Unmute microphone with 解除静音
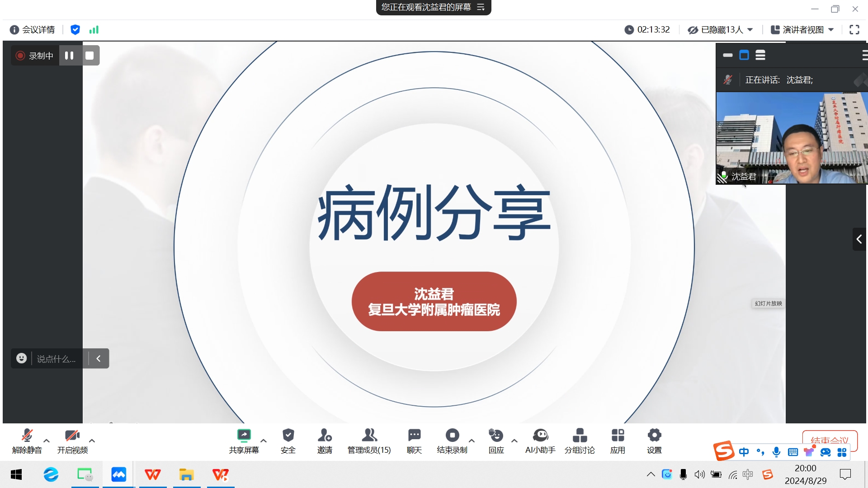The image size is (868, 488). coord(27,441)
